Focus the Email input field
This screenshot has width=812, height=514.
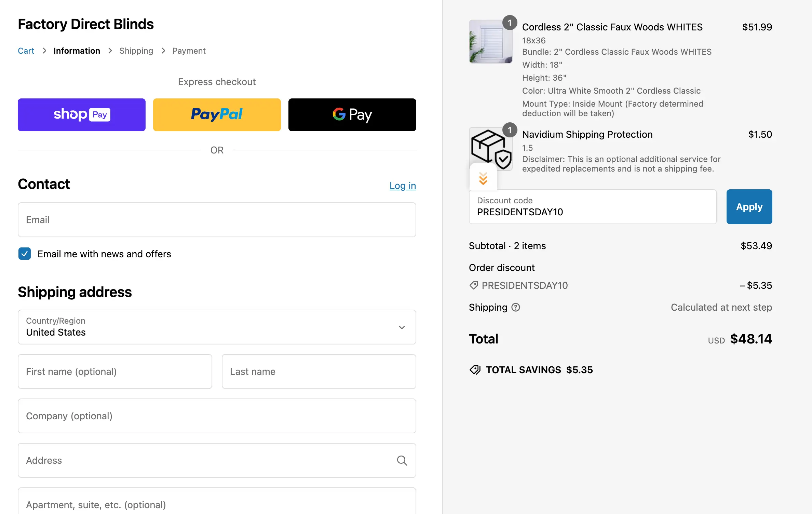pos(217,220)
